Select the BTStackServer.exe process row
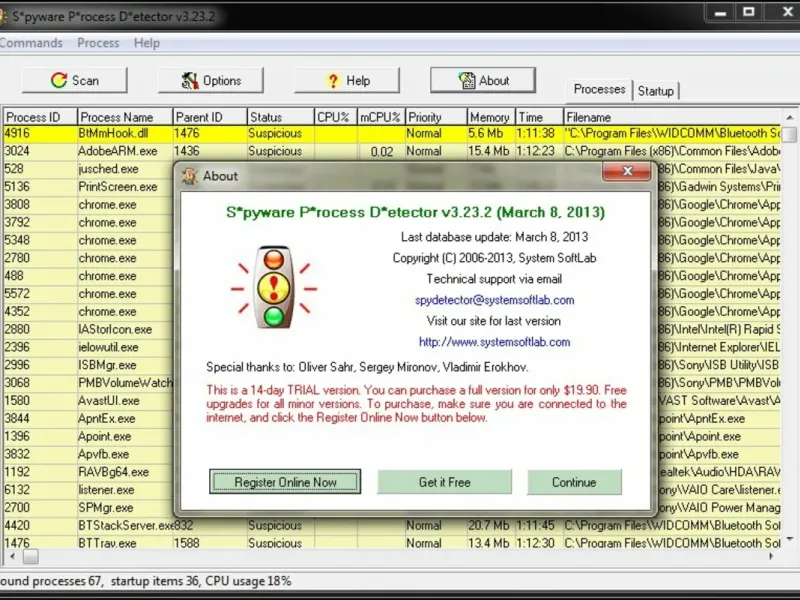The width and height of the screenshot is (800, 600). 392,526
